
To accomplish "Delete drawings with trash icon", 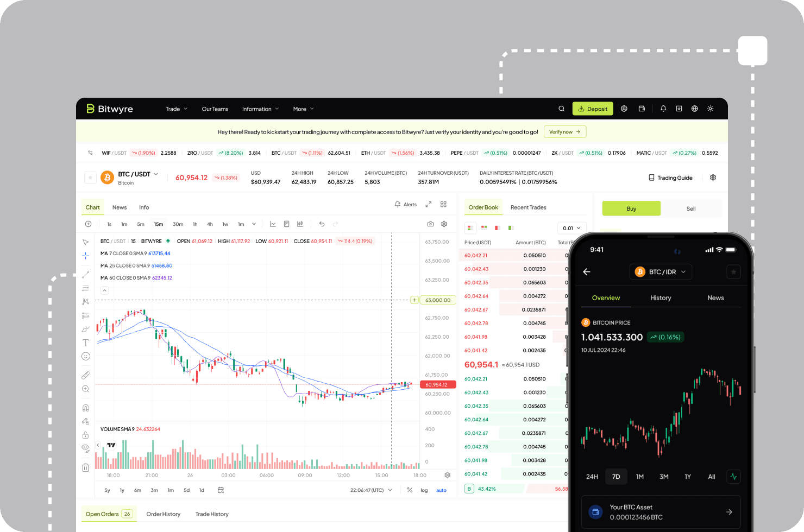I will coord(85,467).
